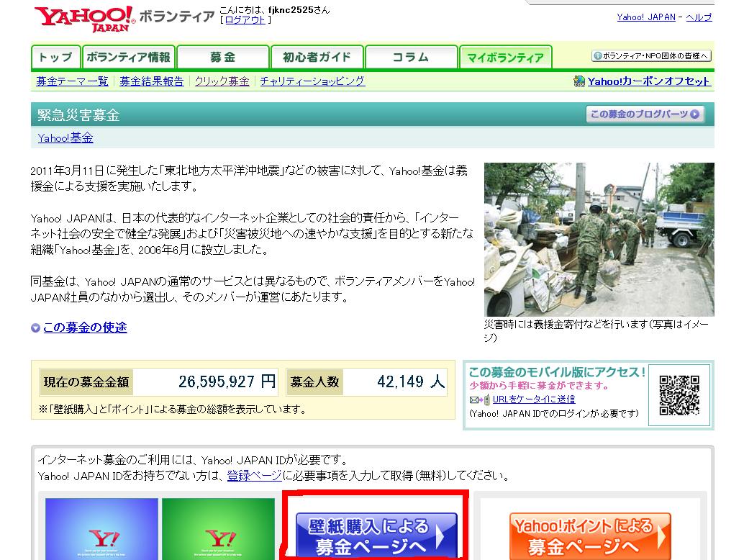Image resolution: width=744 pixels, height=560 pixels.
Task: Switch to the 募金 tab
Action: point(222,58)
